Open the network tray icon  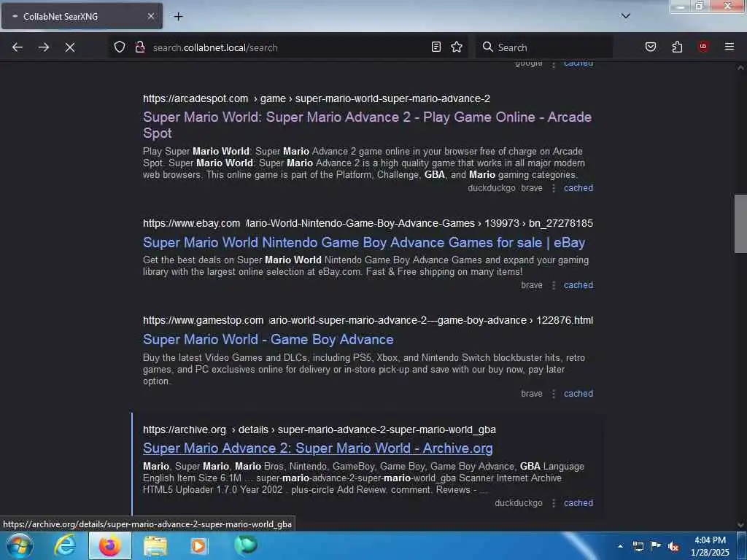point(638,546)
